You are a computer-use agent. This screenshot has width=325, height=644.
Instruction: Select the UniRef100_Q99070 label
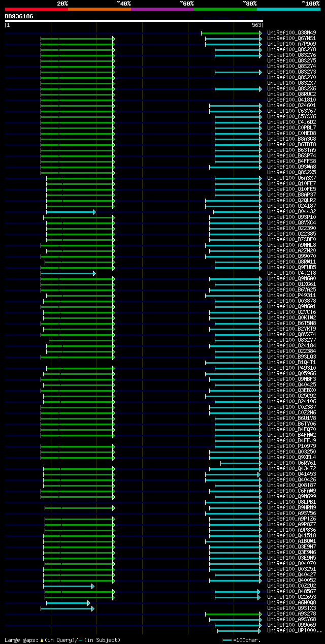click(292, 256)
